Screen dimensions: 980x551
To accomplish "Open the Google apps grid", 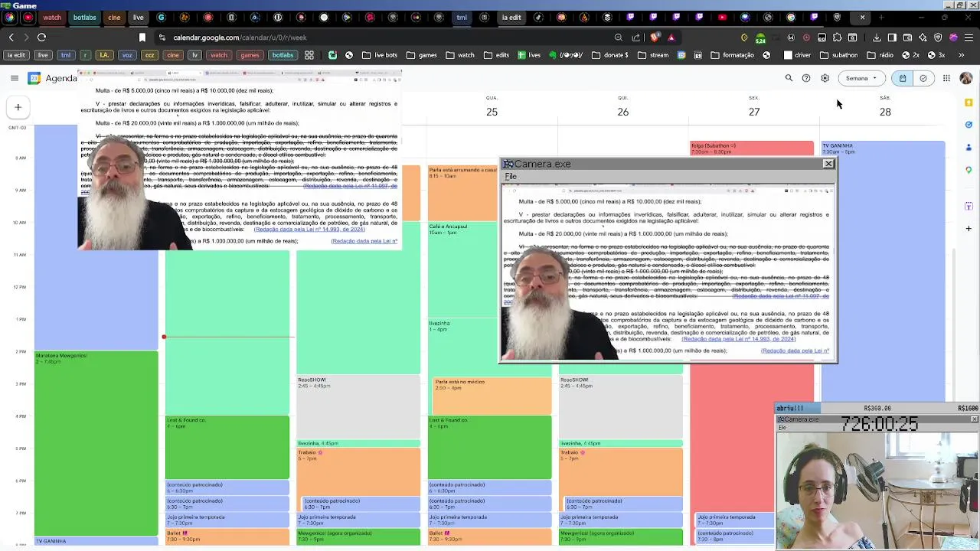I will [946, 78].
